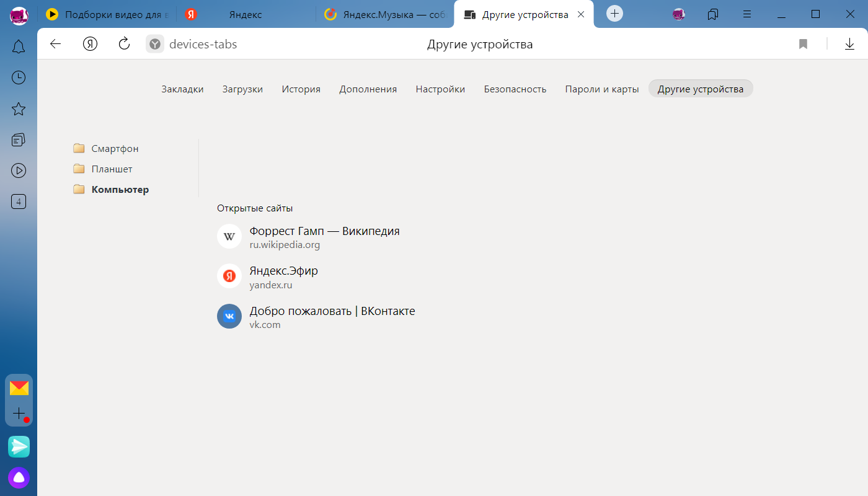The image size is (868, 496).
Task: Select the Смартфон device folder
Action: [115, 149]
